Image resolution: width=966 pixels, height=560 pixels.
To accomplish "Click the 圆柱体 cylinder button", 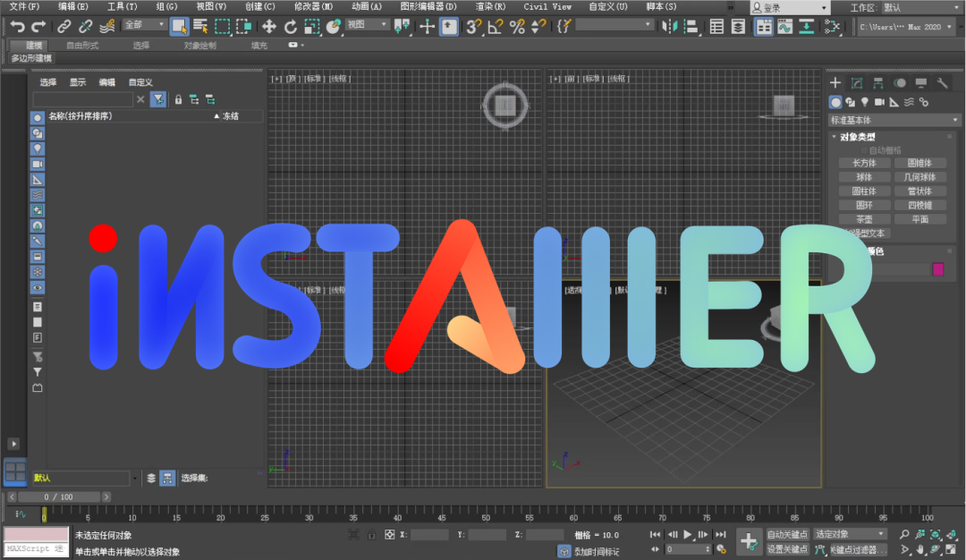I will pyautogui.click(x=864, y=191).
